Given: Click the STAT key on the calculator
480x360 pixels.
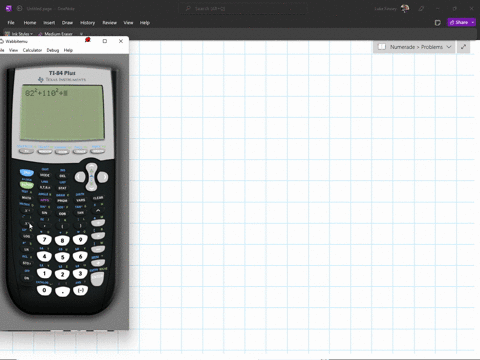Looking at the screenshot, I should coord(62,188).
